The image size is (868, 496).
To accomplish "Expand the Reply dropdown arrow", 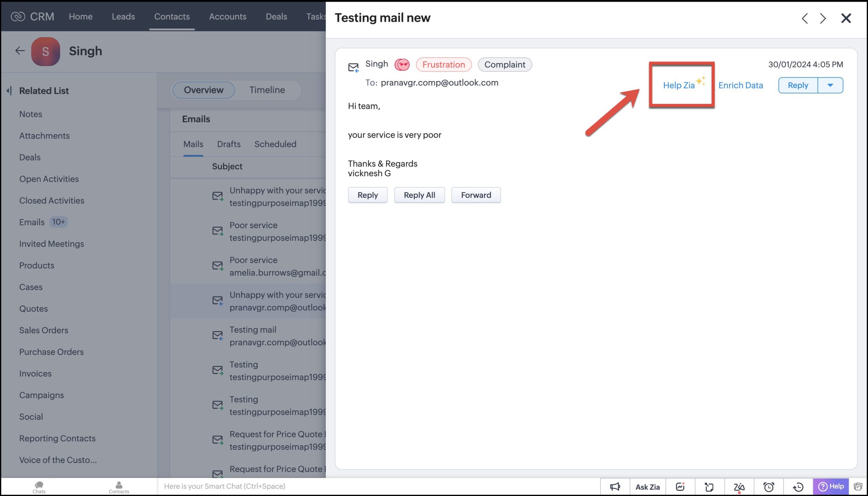I will pyautogui.click(x=830, y=85).
